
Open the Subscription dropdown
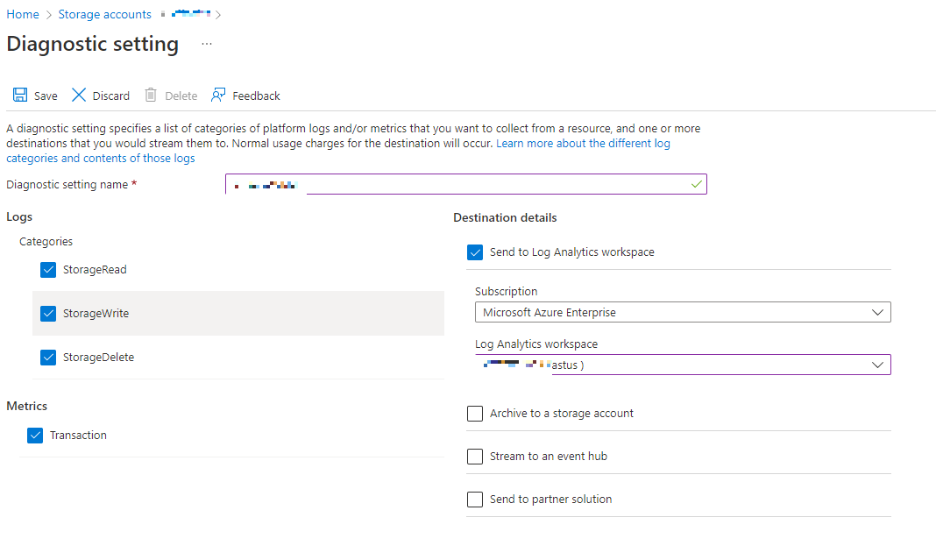[683, 312]
